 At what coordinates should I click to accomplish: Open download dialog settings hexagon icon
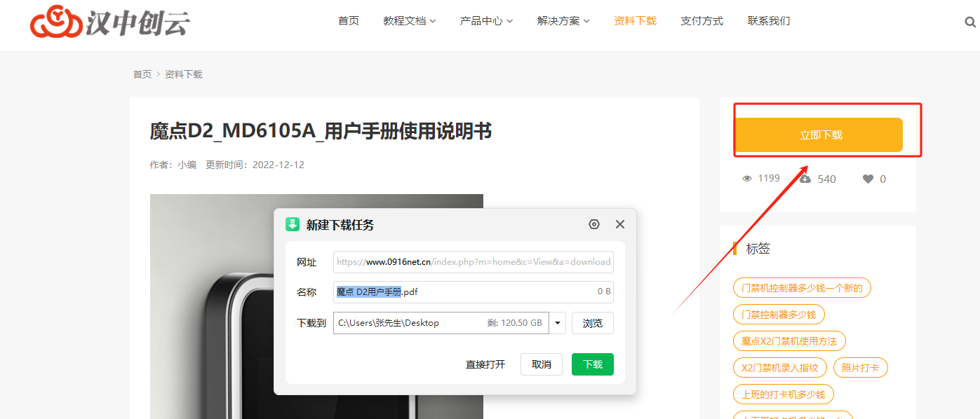tap(594, 224)
